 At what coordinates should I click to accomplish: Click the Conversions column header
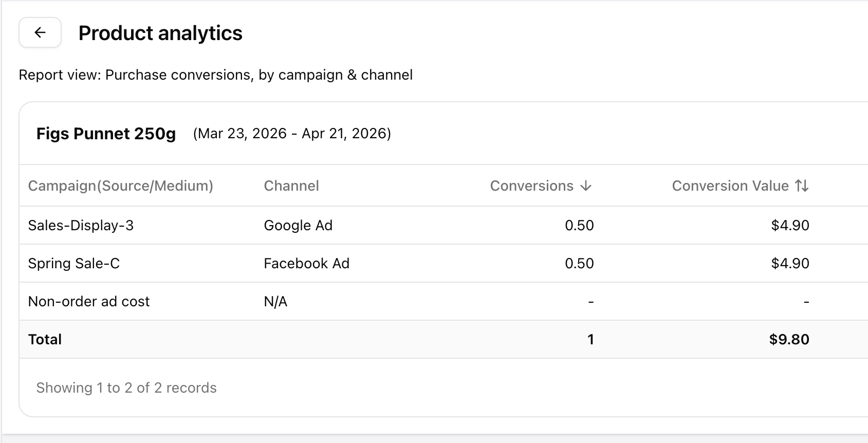tap(531, 186)
